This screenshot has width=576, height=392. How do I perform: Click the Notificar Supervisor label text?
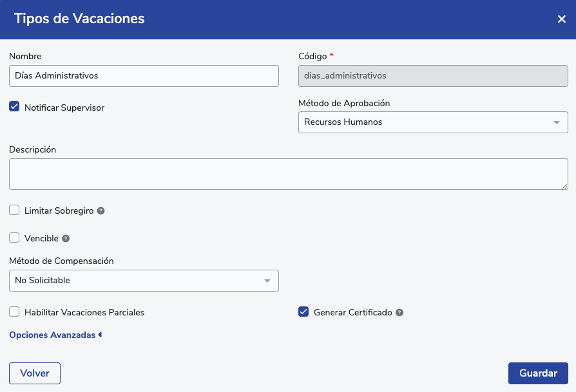[x=64, y=108]
